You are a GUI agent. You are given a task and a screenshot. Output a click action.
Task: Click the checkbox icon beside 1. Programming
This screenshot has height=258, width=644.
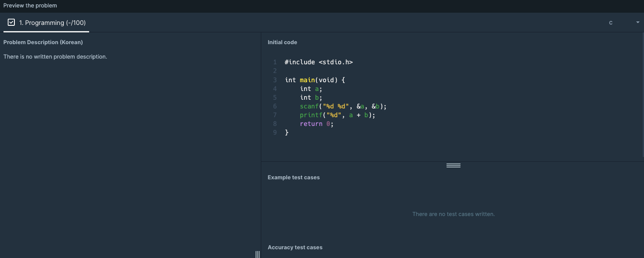11,22
